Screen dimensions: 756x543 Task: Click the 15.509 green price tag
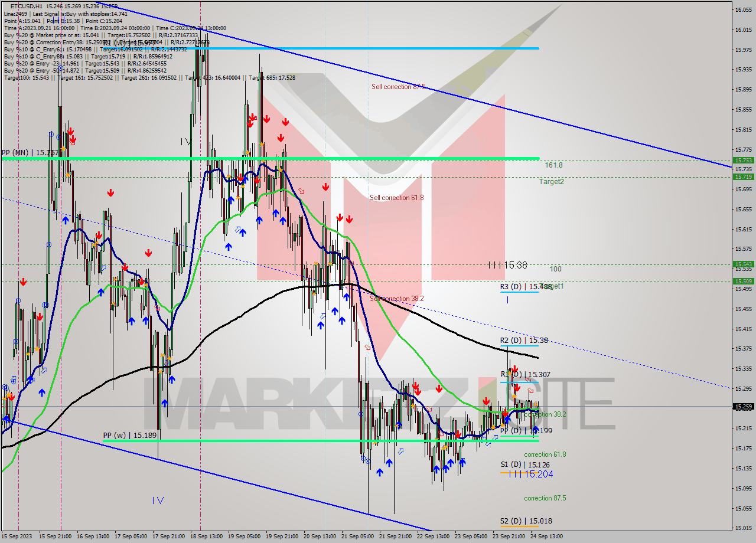coord(743,281)
